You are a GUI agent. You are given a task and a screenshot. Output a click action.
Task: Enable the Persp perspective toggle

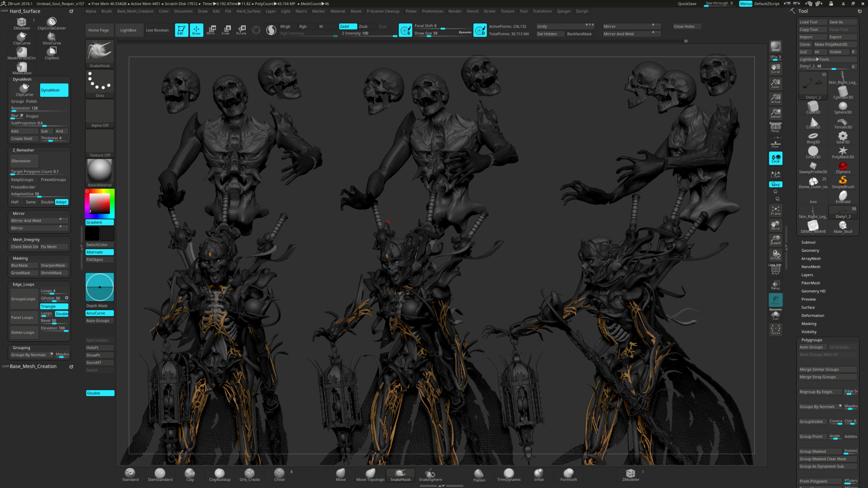pos(775,127)
